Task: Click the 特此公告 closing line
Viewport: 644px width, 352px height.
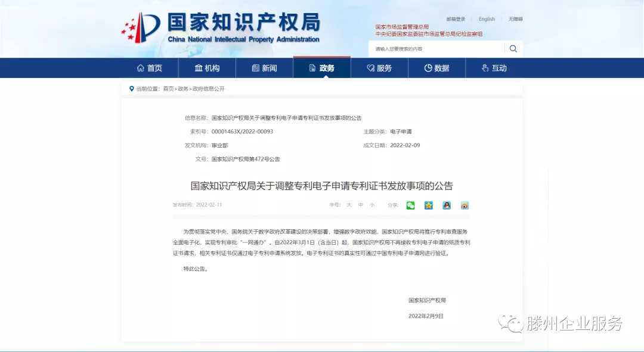Action: click(x=196, y=269)
